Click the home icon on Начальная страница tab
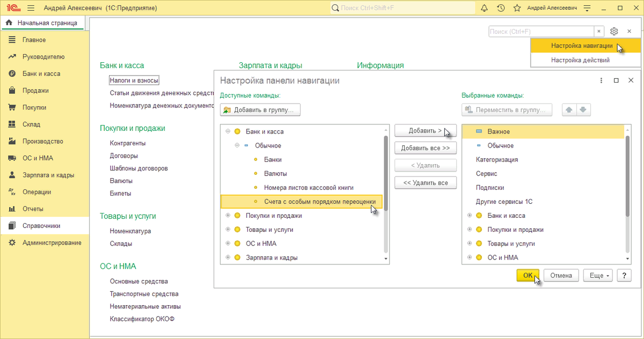 [x=9, y=23]
